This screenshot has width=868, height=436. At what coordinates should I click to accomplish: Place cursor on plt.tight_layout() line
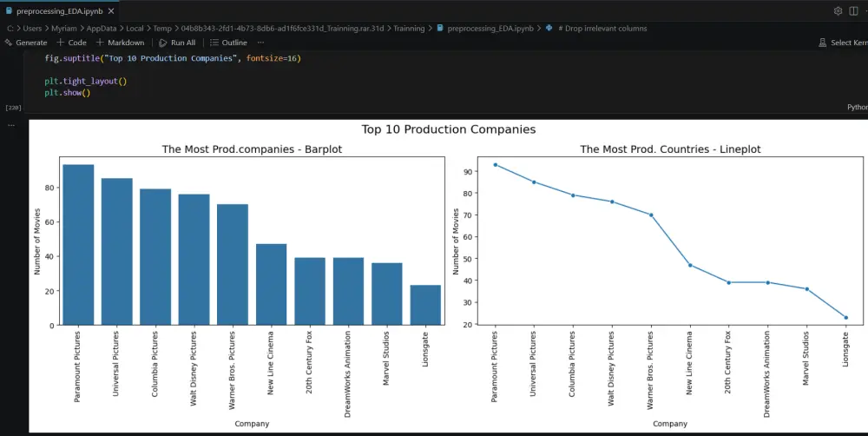(x=86, y=82)
